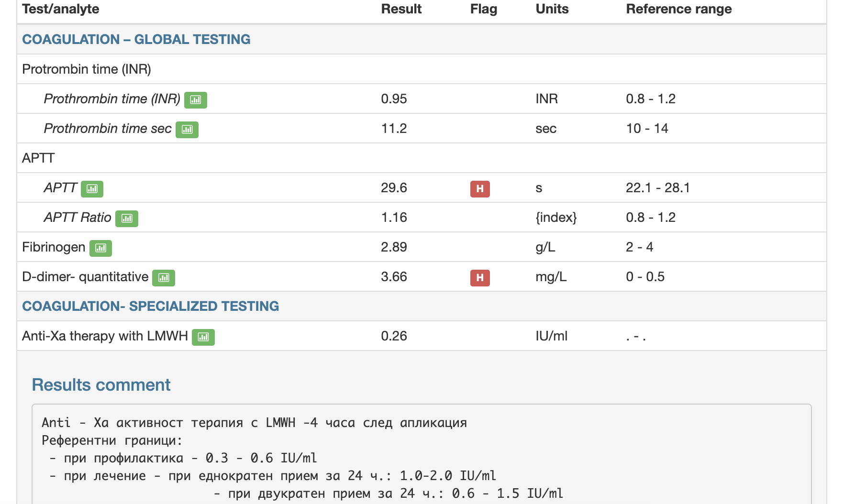The height and width of the screenshot is (504, 866).
Task: Open chart icon for Prothrombin time sec
Action: [x=187, y=130]
